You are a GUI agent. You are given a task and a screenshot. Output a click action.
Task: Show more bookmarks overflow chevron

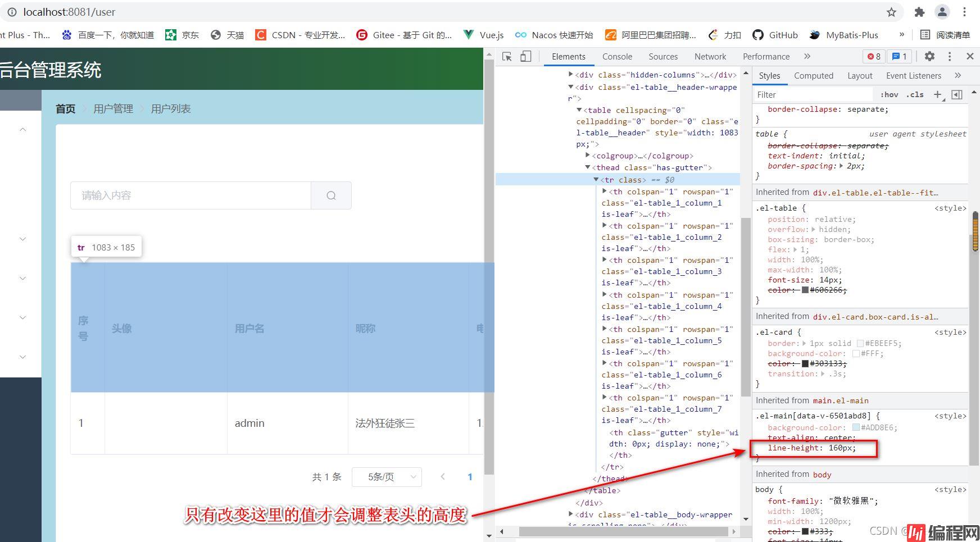click(x=901, y=35)
